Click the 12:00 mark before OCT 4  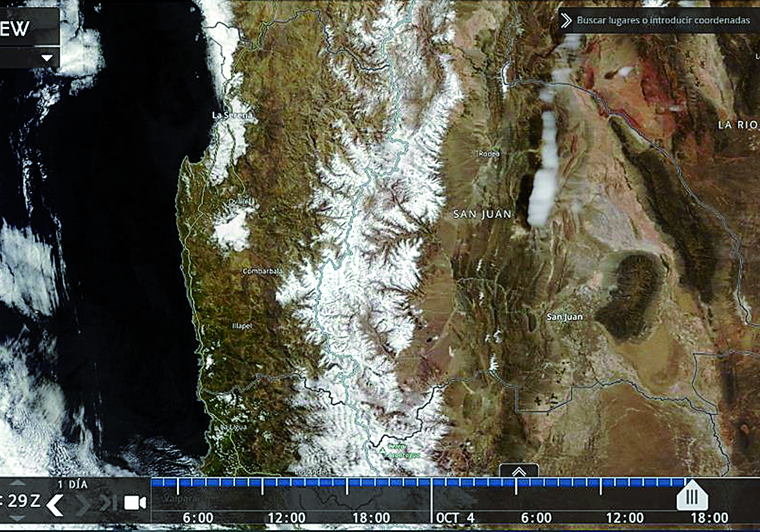(x=286, y=518)
